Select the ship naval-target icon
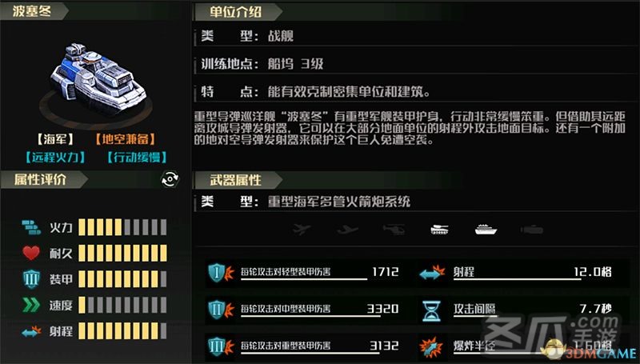Viewport: 640px width, 364px height. [486, 230]
